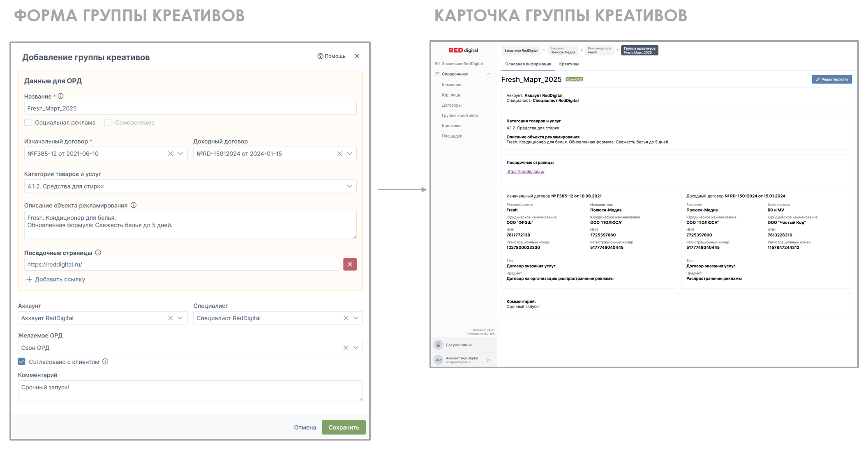The width and height of the screenshot is (868, 450).
Task: Toggle the Социальная реклама checkbox
Action: click(28, 122)
